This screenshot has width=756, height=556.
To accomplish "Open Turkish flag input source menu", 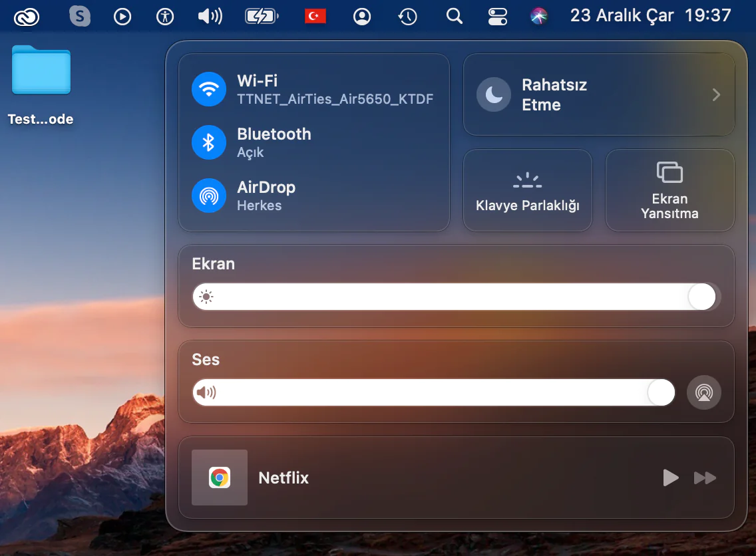I will click(x=315, y=16).
